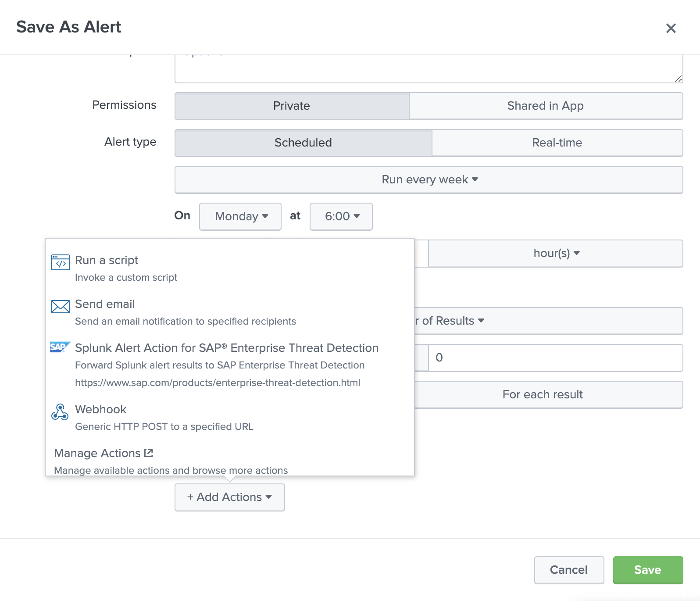This screenshot has height=601, width=700.
Task: Click the external link icon beside Manage Actions
Action: coord(149,453)
